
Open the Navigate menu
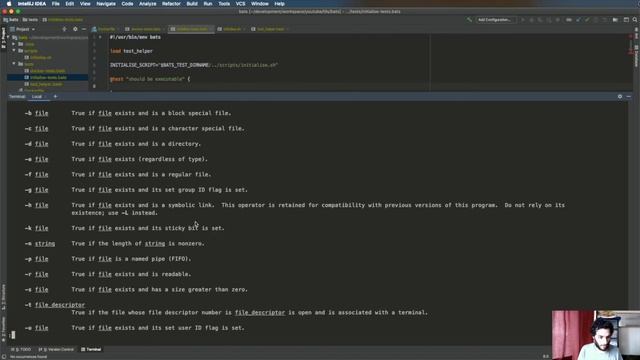click(106, 4)
